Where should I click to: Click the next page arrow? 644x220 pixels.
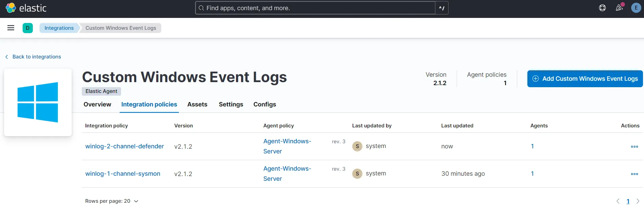638,201
